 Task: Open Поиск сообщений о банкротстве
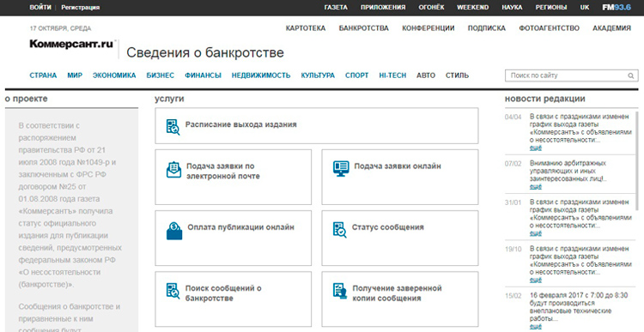(234, 299)
